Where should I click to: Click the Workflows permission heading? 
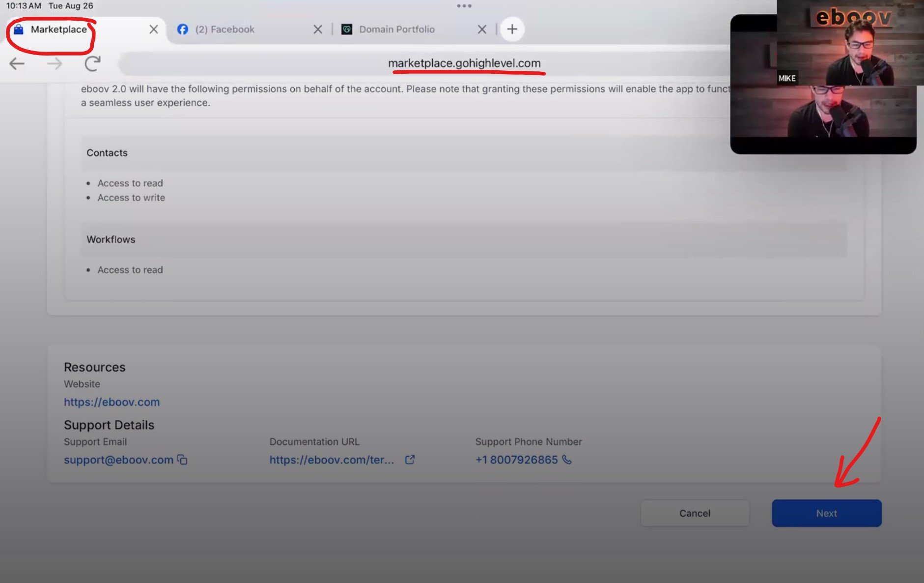111,239
